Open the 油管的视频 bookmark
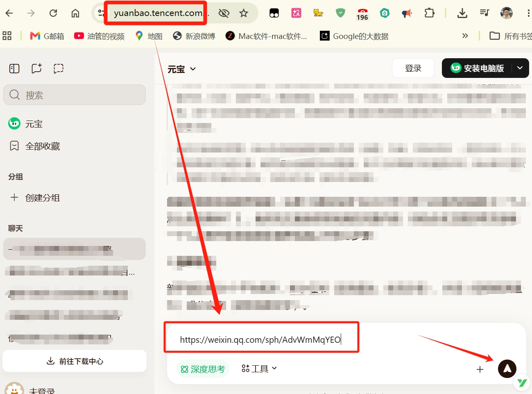The height and width of the screenshot is (394, 532). (99, 36)
